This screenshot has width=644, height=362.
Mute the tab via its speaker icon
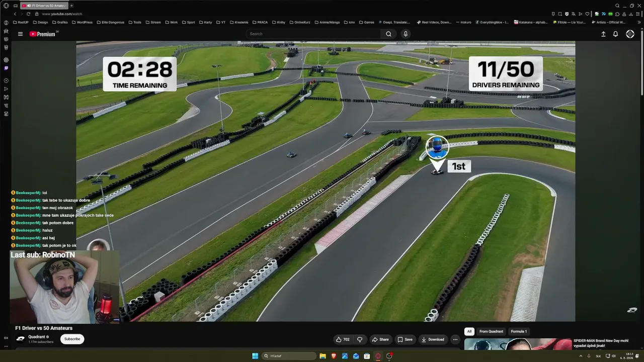pyautogui.click(x=29, y=6)
